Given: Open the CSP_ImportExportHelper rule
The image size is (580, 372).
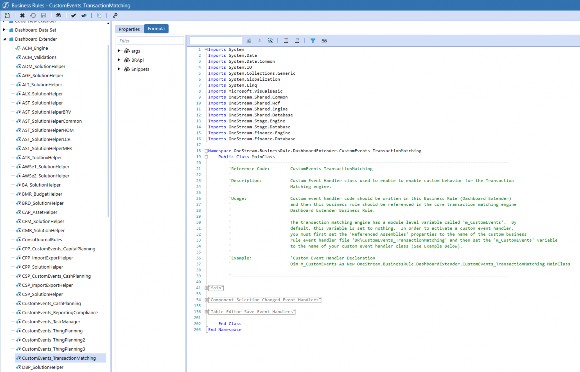Looking at the screenshot, I should point(47,285).
